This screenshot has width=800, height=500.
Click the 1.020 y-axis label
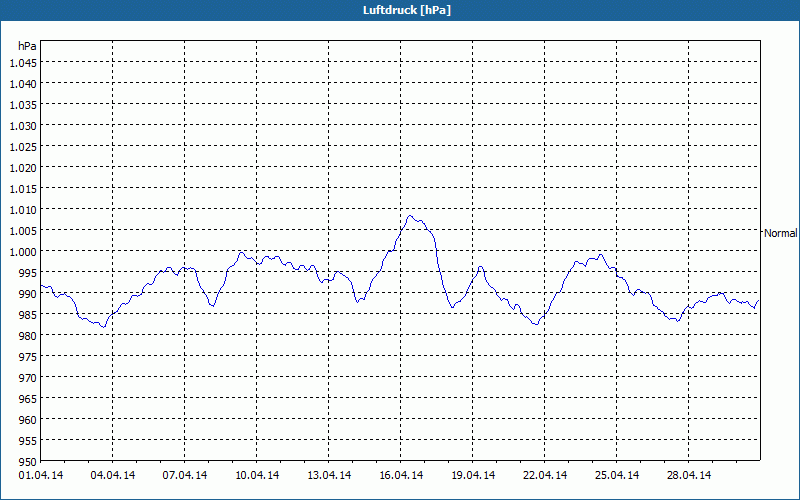[23, 168]
